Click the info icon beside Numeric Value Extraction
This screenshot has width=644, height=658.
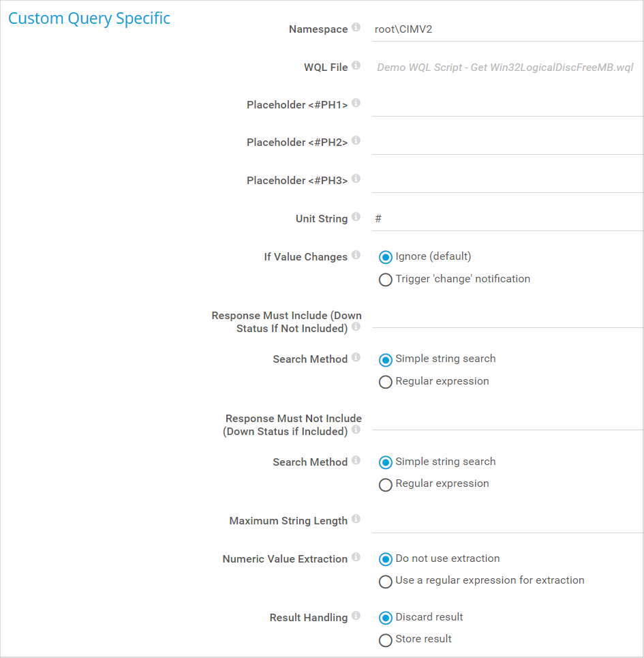point(356,558)
